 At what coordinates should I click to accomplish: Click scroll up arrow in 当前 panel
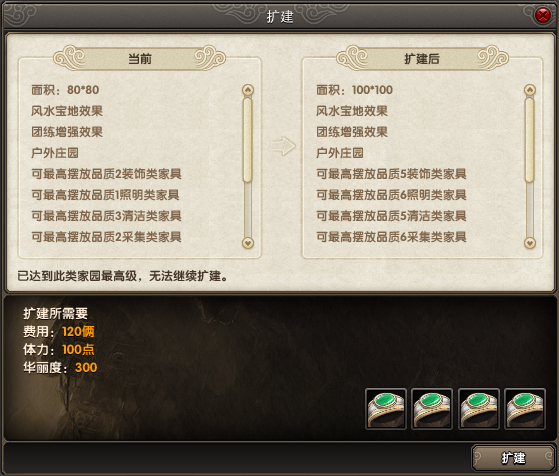coord(248,90)
